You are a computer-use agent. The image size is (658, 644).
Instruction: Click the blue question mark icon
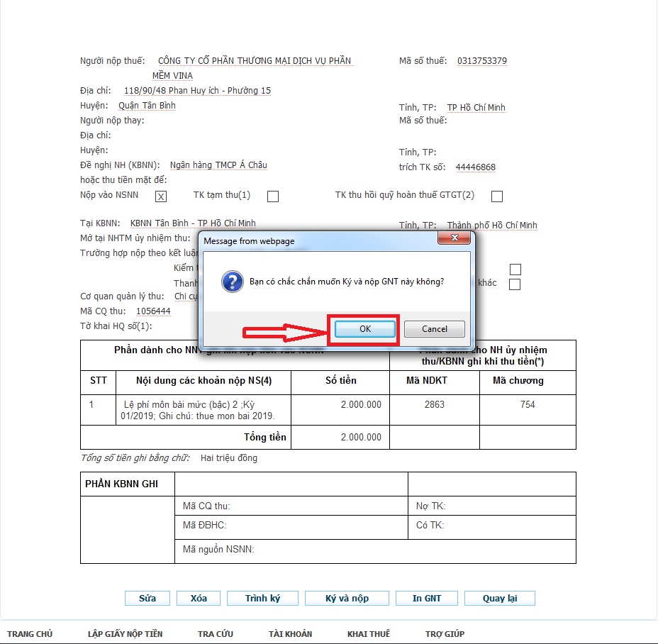click(x=232, y=282)
